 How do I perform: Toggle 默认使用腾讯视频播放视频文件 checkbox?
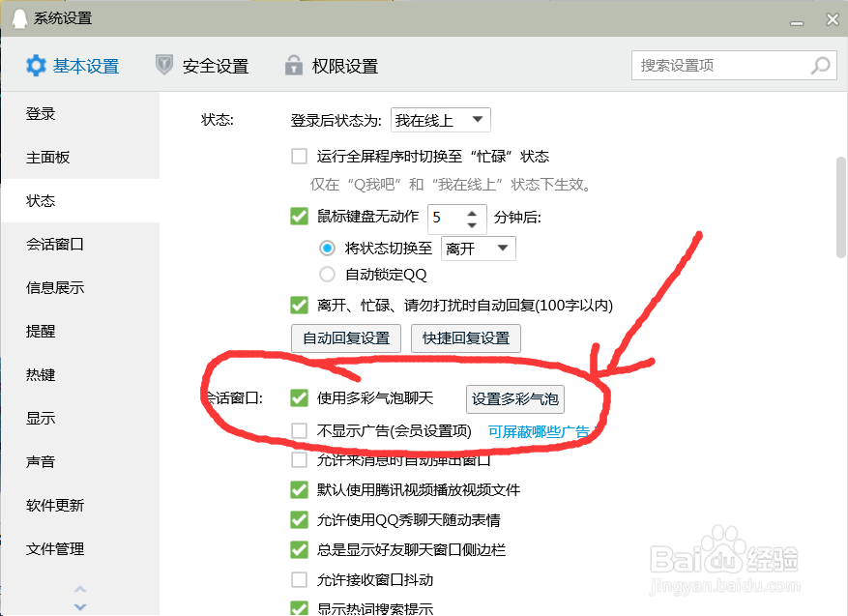pyautogui.click(x=299, y=489)
